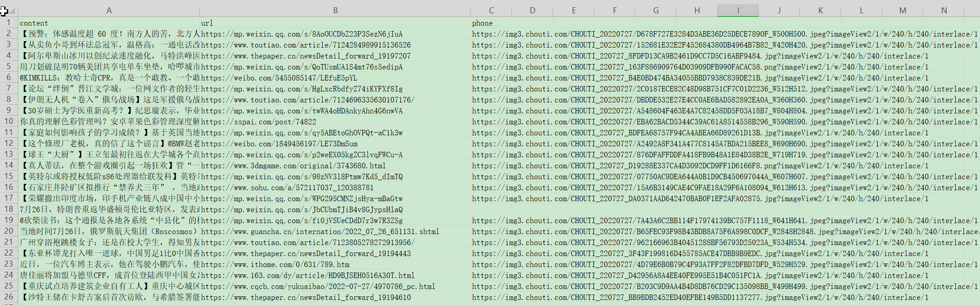
Task: Click the 'phone' header cell
Action: pos(491,23)
